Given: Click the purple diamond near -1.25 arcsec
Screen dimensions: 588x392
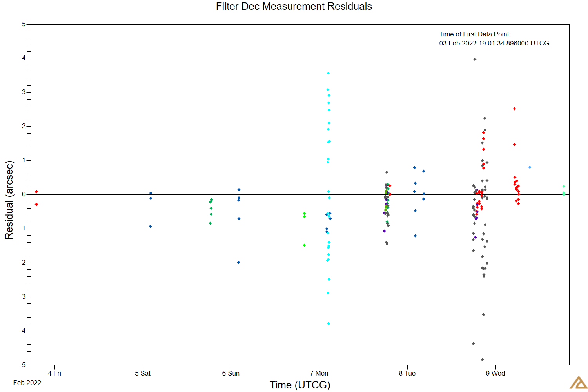Looking at the screenshot, I should coord(475,237).
